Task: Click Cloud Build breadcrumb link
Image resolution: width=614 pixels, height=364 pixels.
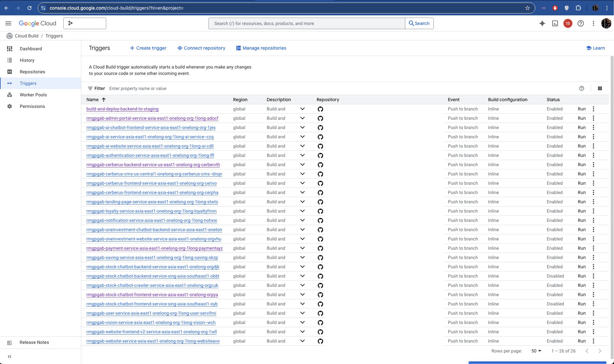Action: click(27, 36)
